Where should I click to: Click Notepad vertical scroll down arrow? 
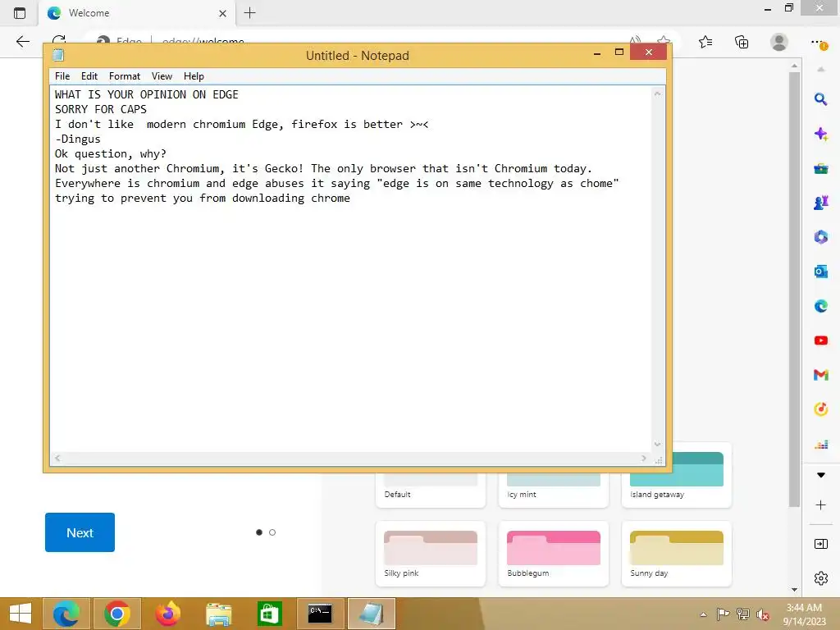click(x=657, y=444)
